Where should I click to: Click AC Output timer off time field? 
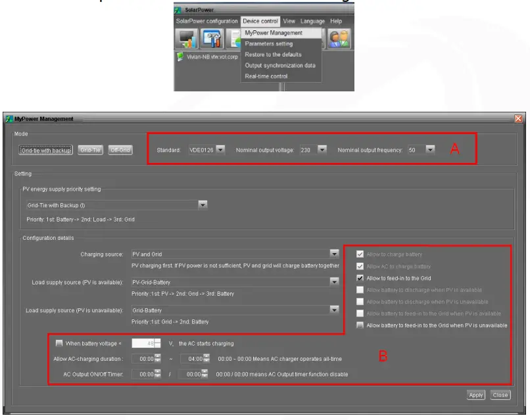(x=189, y=374)
